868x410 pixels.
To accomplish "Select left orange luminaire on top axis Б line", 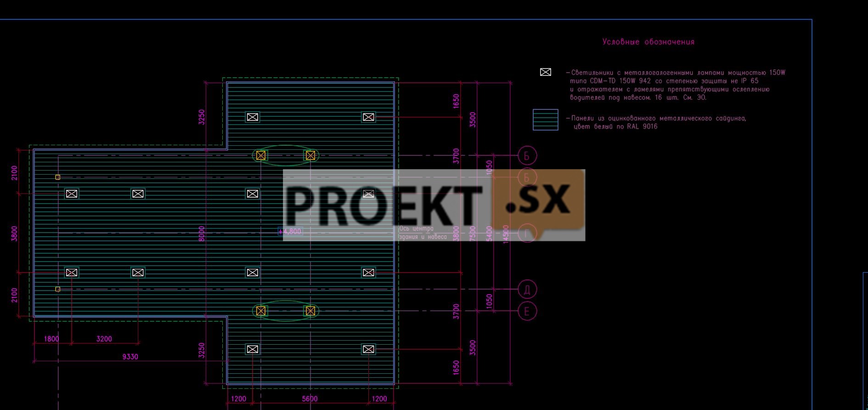I will 261,155.
